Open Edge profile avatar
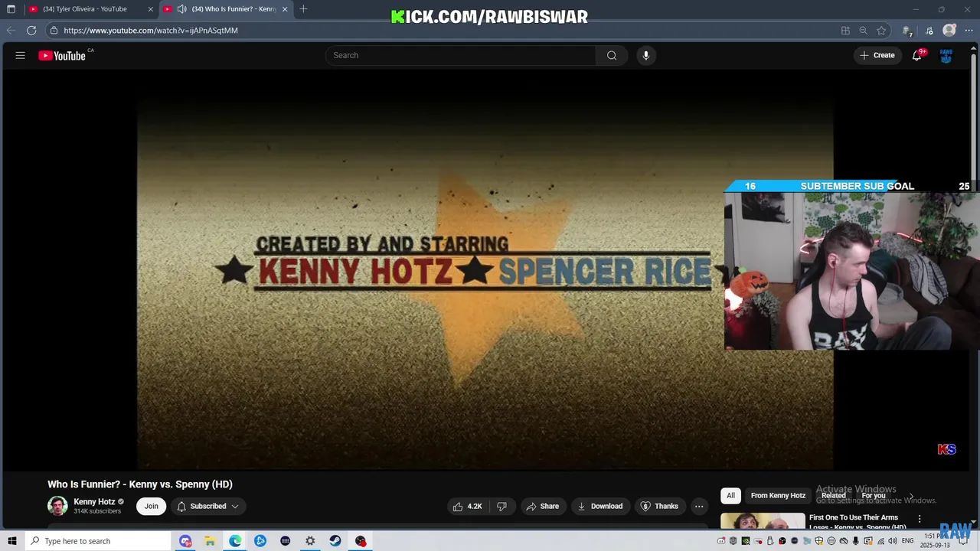The image size is (980, 551). (x=949, y=31)
